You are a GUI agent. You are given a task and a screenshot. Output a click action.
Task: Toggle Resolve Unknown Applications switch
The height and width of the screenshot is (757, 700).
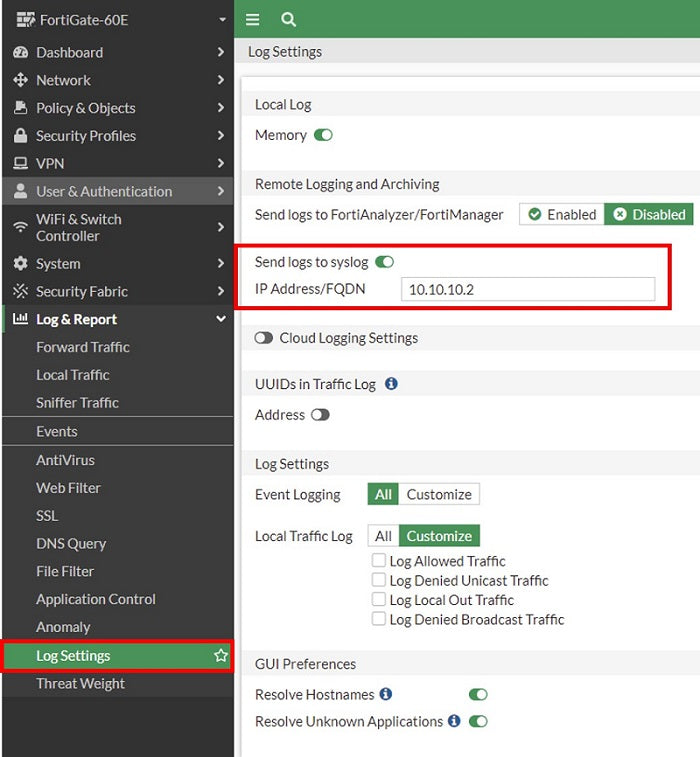[478, 721]
